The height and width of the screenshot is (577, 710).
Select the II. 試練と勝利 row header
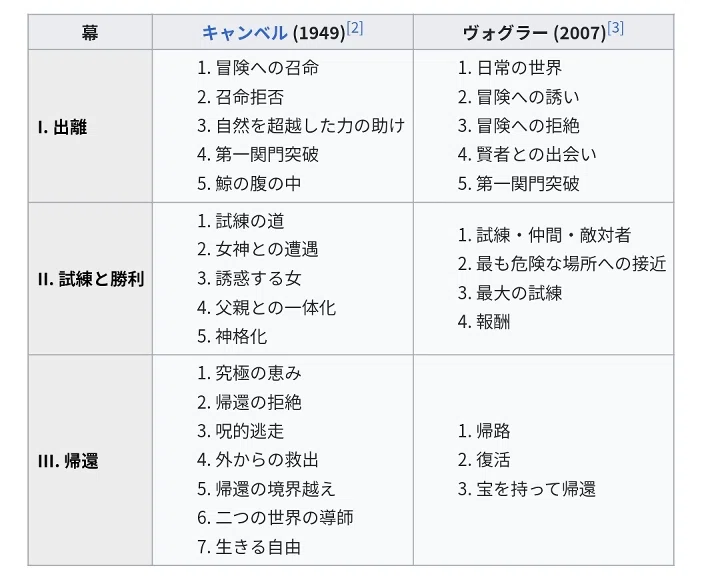pos(90,279)
